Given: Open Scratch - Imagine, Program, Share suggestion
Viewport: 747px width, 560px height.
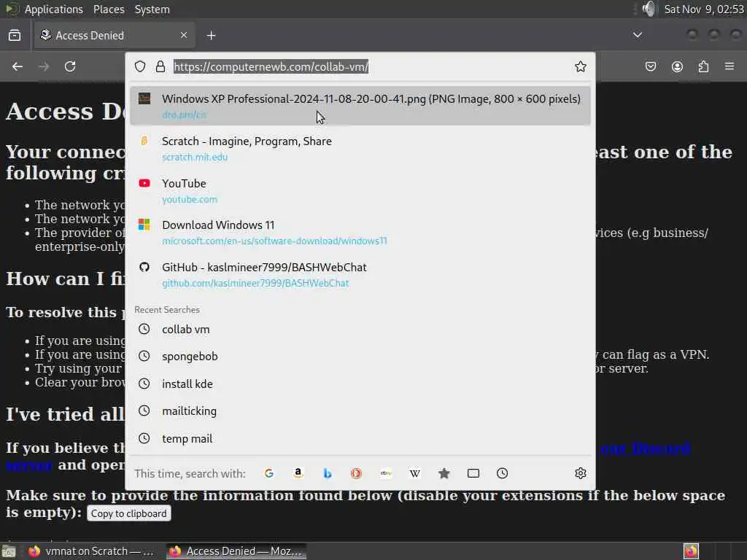Looking at the screenshot, I should 360,148.
